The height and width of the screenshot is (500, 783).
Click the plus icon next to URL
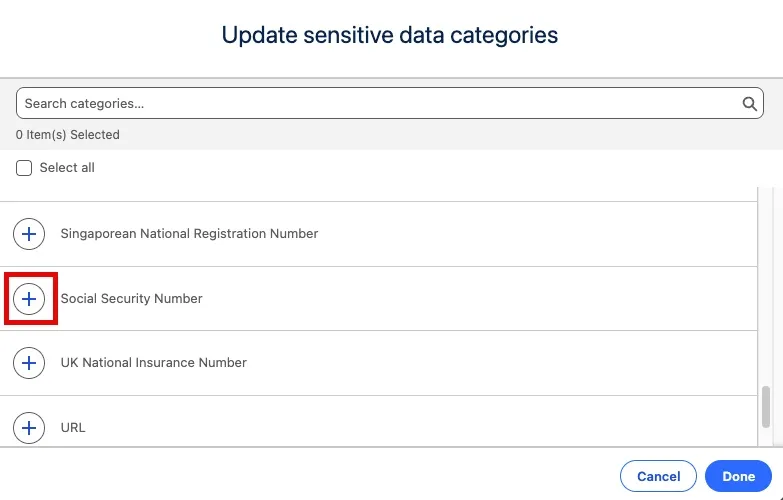coord(29,428)
